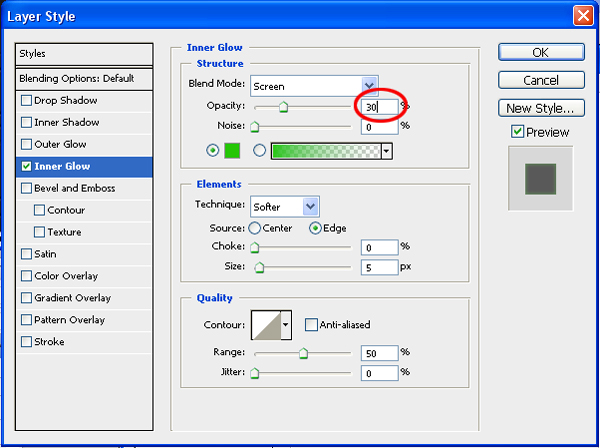Select the Bevel and Emboss style label
The width and height of the screenshot is (600, 448).
click(75, 188)
